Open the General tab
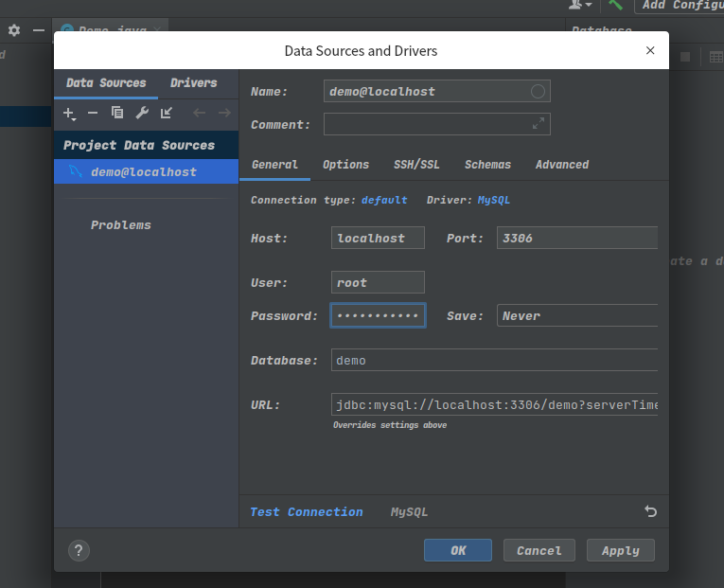This screenshot has height=588, width=724. (274, 165)
